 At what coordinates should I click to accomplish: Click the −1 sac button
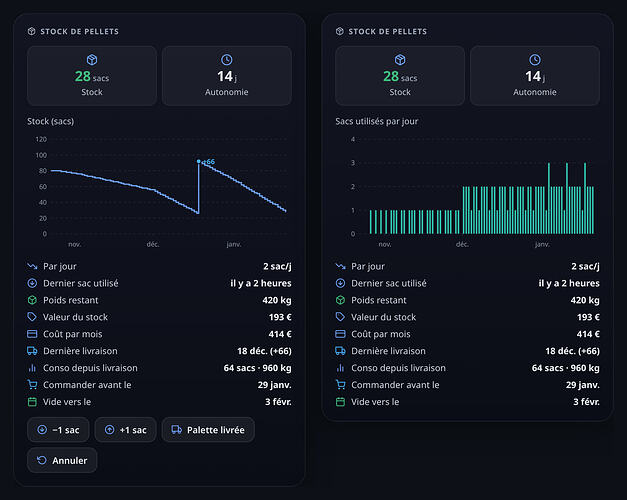tap(58, 430)
